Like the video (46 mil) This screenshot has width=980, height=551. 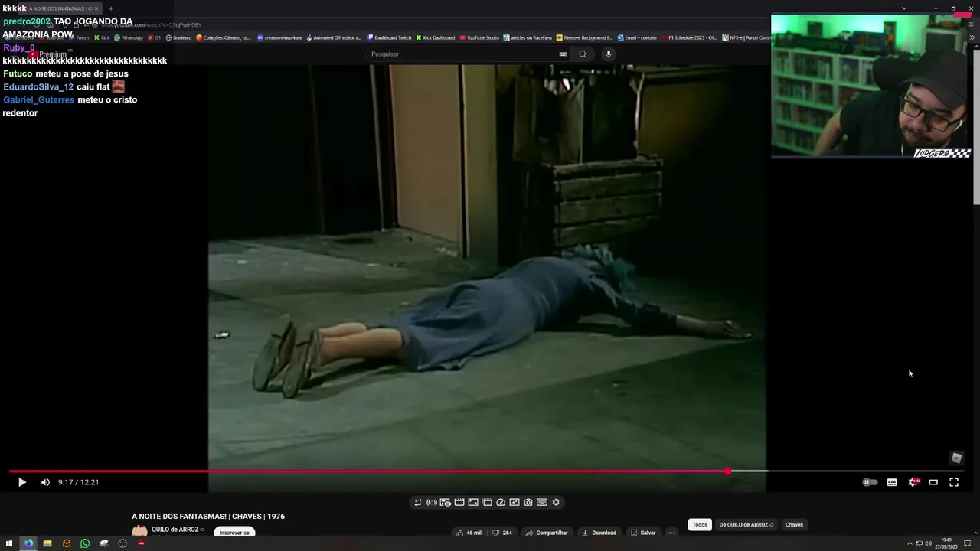469,533
